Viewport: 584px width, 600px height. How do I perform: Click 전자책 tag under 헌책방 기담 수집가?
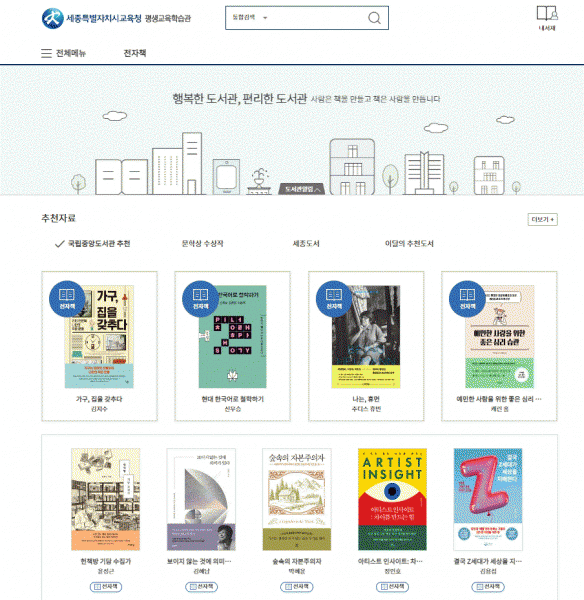(x=106, y=587)
